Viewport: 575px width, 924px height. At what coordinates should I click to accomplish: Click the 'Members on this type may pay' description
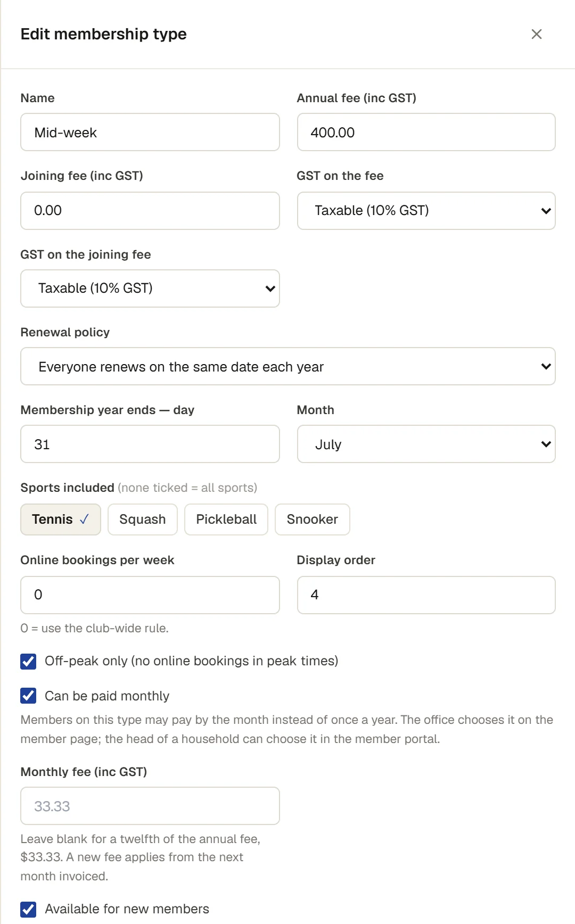point(287,729)
